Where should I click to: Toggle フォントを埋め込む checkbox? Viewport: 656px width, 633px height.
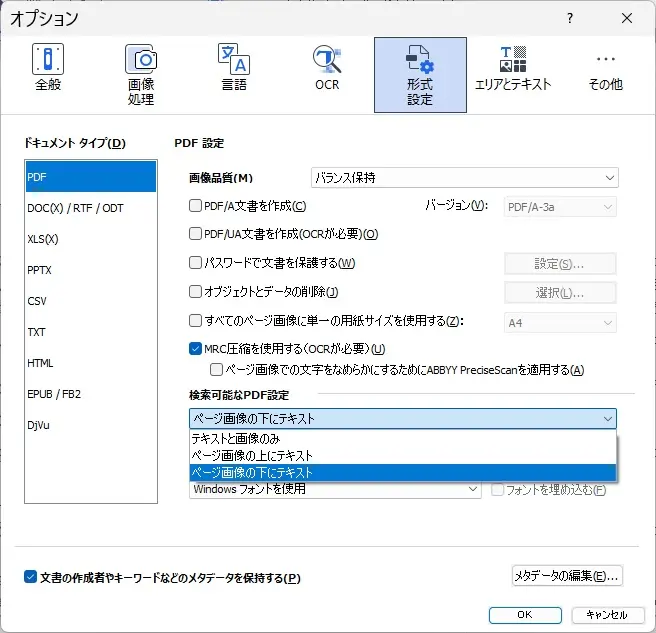click(x=497, y=490)
